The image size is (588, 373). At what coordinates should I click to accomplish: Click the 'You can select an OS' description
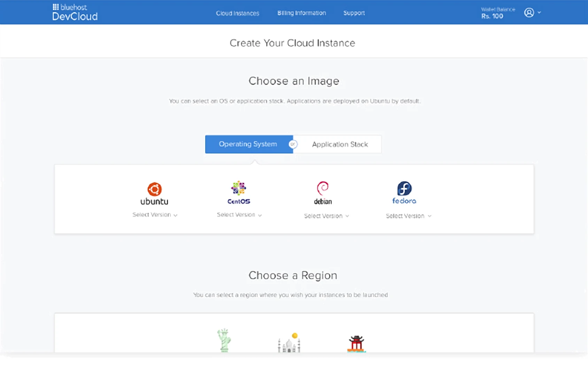(295, 101)
